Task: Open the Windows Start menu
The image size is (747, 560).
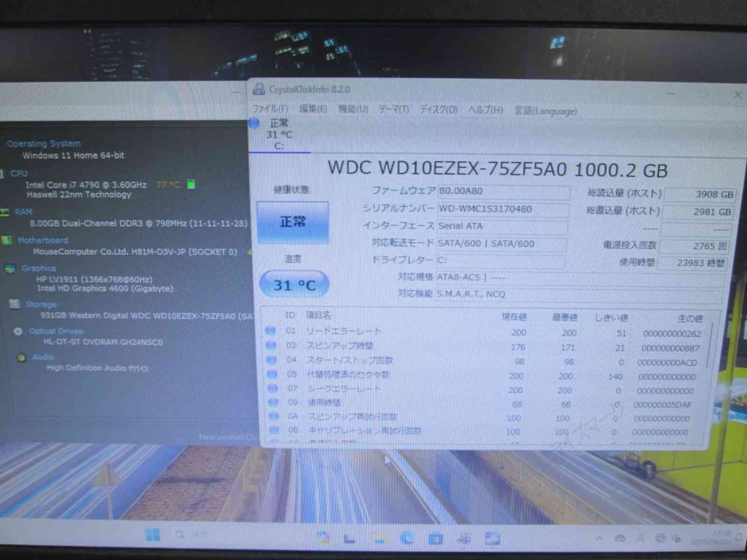Action: tap(153, 534)
